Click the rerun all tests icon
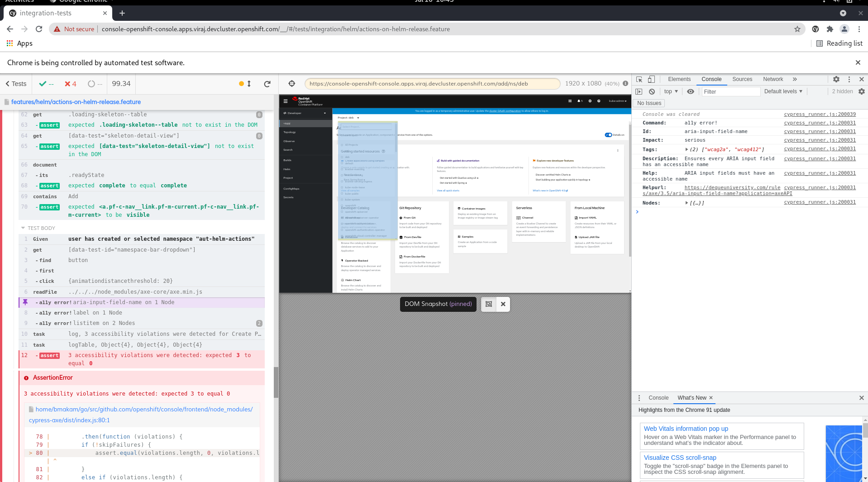 pyautogui.click(x=267, y=84)
